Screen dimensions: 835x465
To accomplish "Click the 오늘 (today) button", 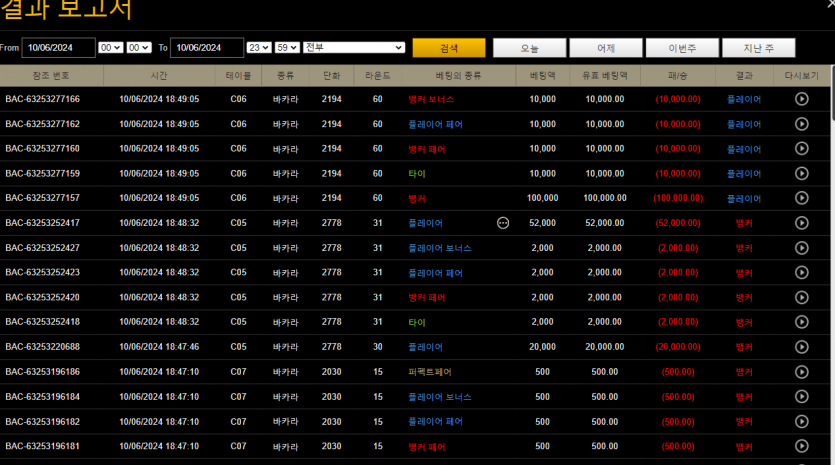I will 529,48.
